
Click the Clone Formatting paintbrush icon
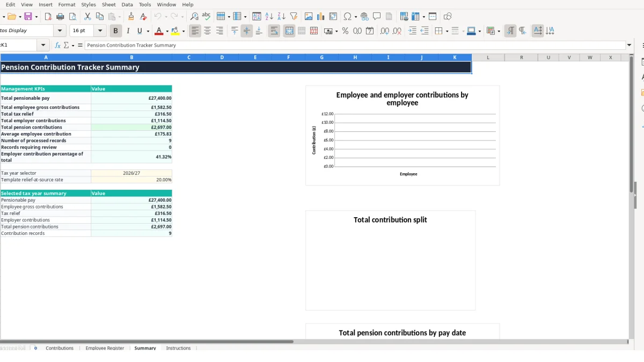coord(131,17)
